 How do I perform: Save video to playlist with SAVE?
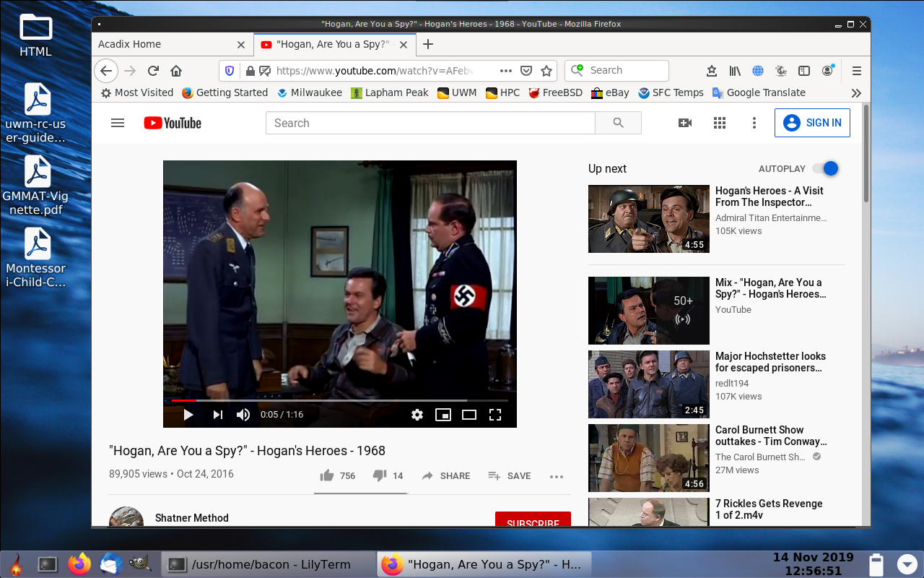(x=510, y=475)
